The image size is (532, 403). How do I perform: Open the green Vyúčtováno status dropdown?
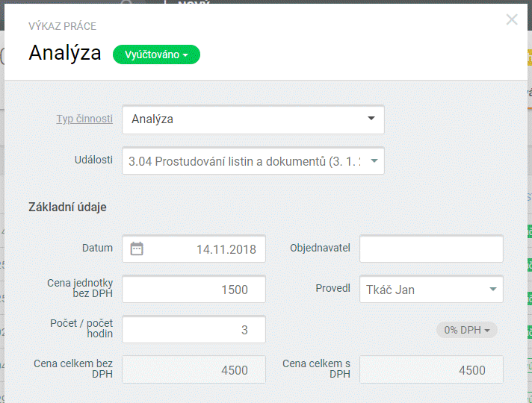156,54
